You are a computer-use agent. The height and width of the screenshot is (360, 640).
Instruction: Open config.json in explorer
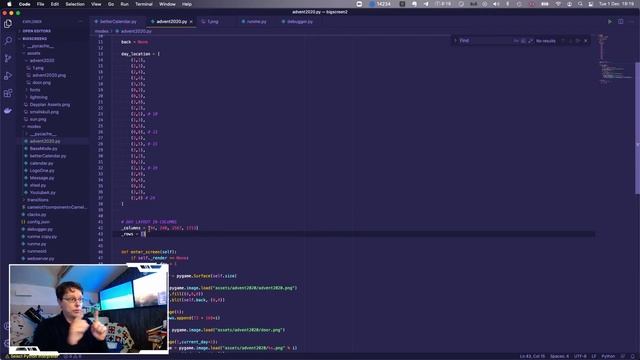pos(38,222)
